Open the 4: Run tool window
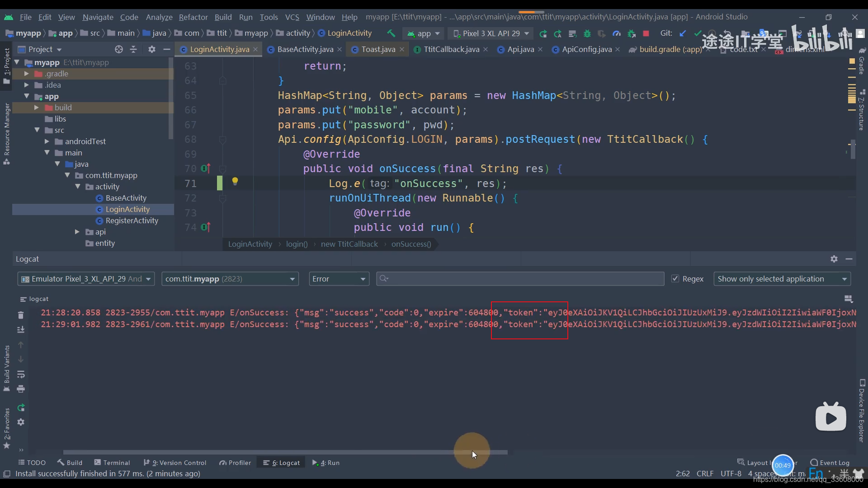The image size is (868, 488). [326, 463]
